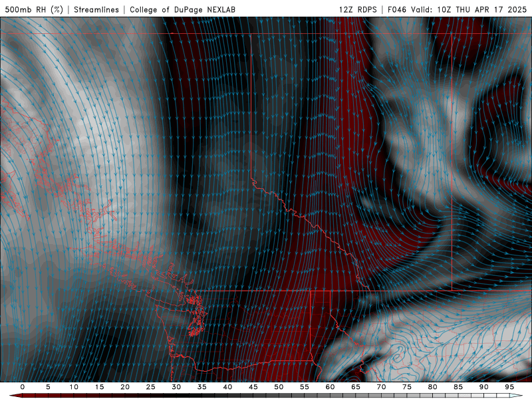The image size is (532, 399).
Task: Click the '500mb RH (%)' title text
Action: pos(34,9)
